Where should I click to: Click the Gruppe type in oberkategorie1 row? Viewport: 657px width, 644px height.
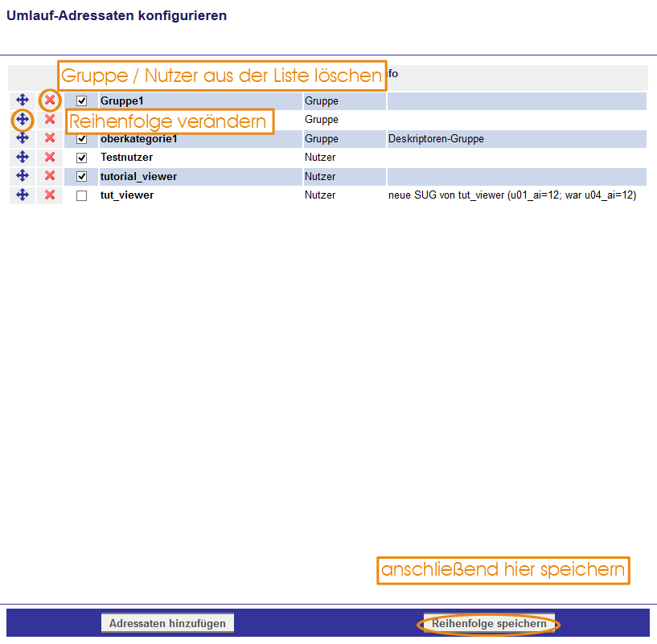pyautogui.click(x=322, y=138)
